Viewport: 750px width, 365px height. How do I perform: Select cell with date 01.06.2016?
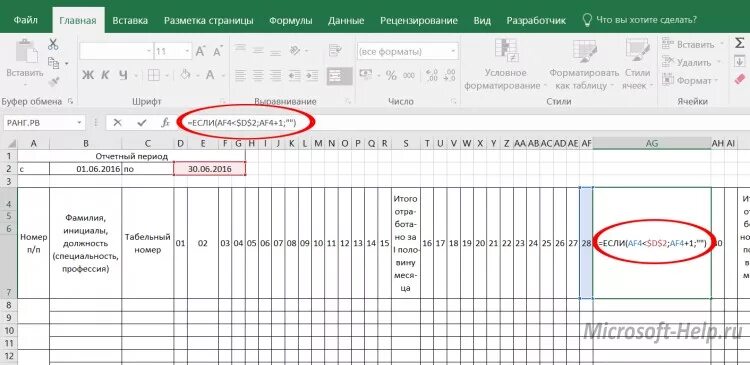coord(86,169)
